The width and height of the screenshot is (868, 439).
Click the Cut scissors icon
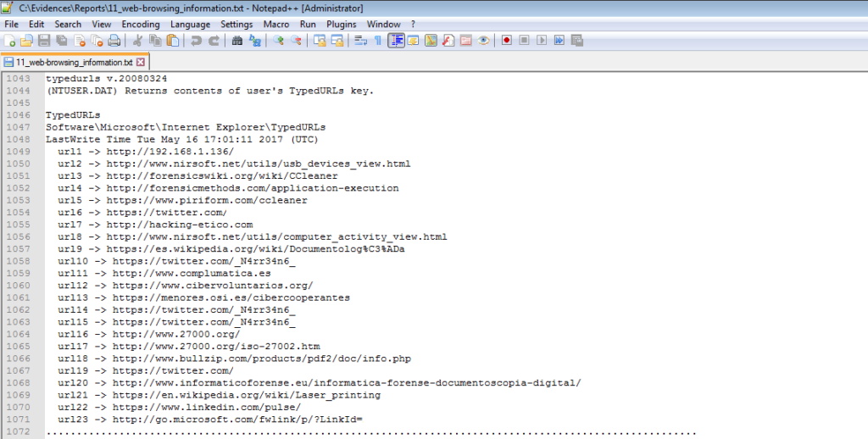137,40
